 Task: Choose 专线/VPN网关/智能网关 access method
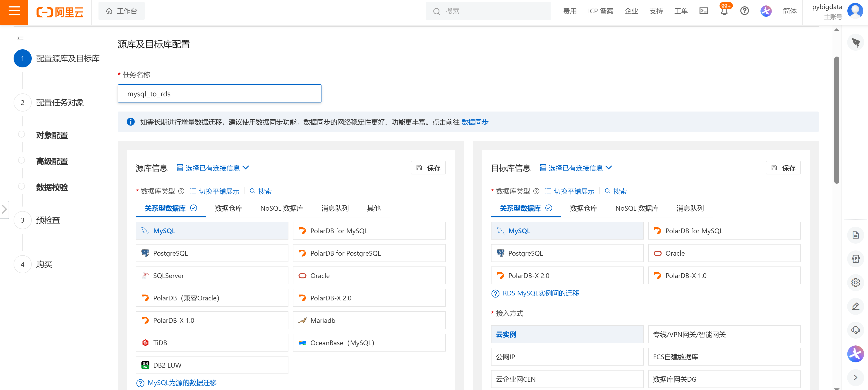tap(724, 334)
